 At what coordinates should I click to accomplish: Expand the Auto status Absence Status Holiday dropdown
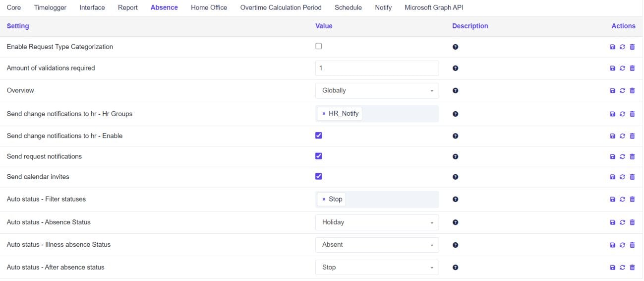[377, 222]
